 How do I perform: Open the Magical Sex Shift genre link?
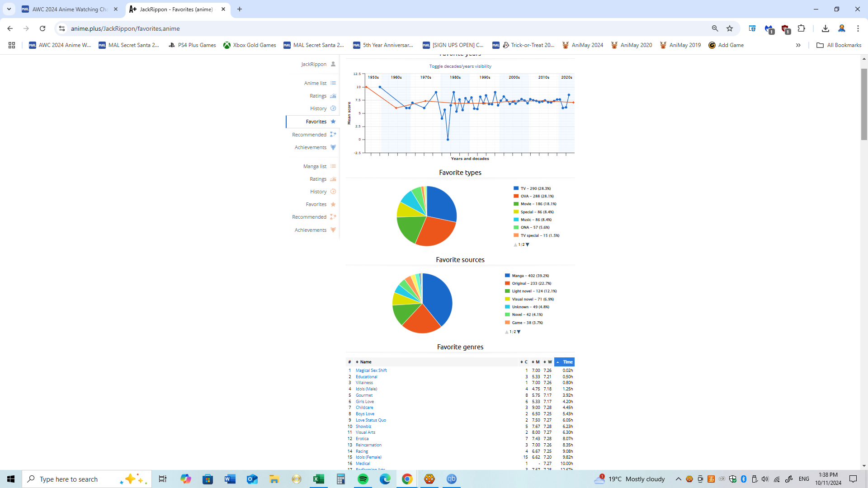pyautogui.click(x=371, y=371)
